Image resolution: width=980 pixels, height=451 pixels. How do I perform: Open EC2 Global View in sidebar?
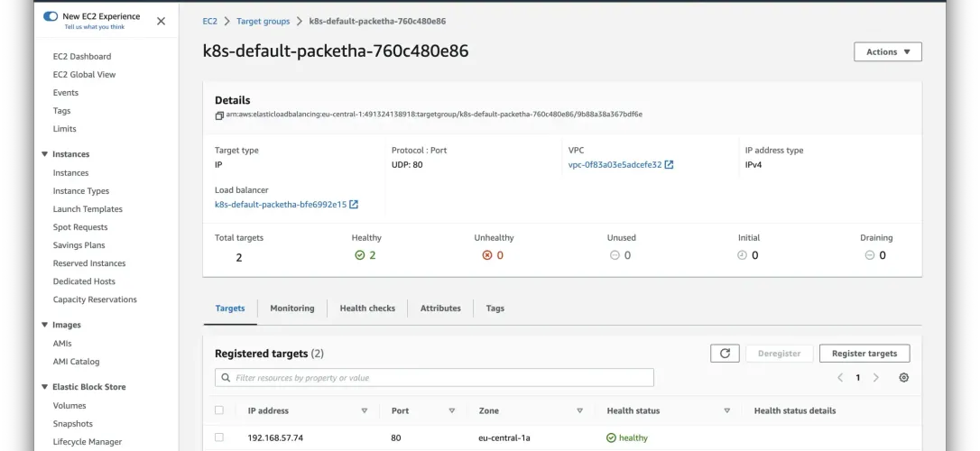click(x=85, y=74)
